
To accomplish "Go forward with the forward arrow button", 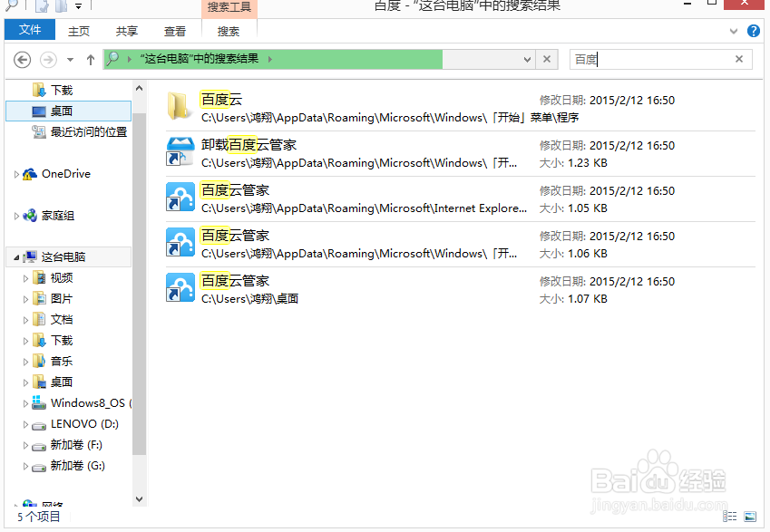I will (48, 60).
